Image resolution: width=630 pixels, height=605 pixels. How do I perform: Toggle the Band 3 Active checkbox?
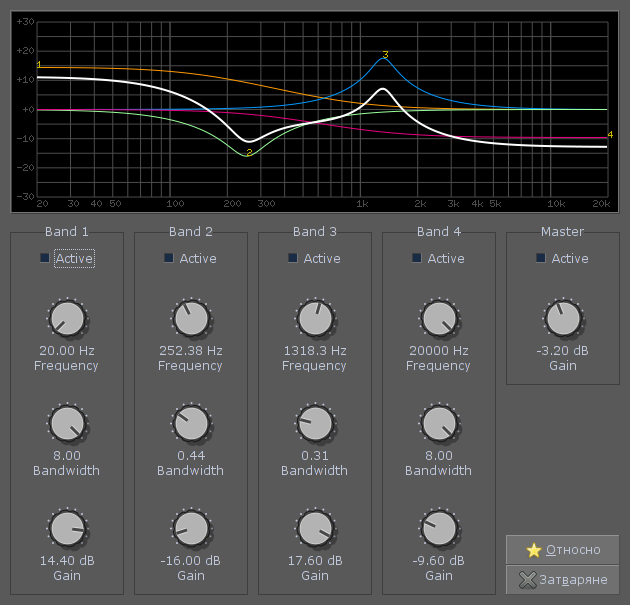293,258
